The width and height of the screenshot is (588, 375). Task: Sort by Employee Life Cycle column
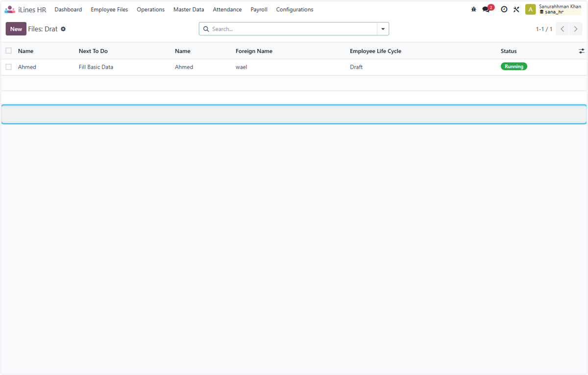pos(375,51)
